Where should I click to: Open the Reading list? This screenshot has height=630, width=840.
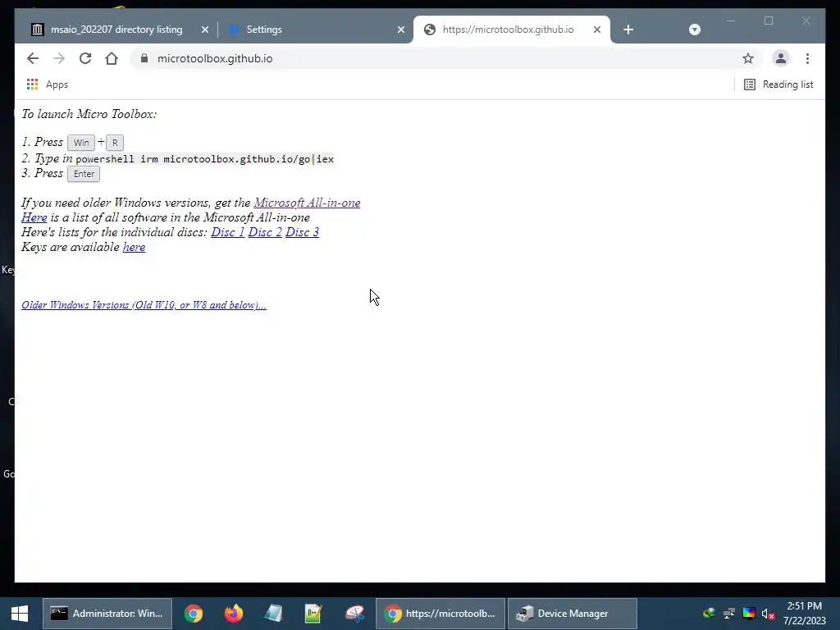(x=778, y=84)
